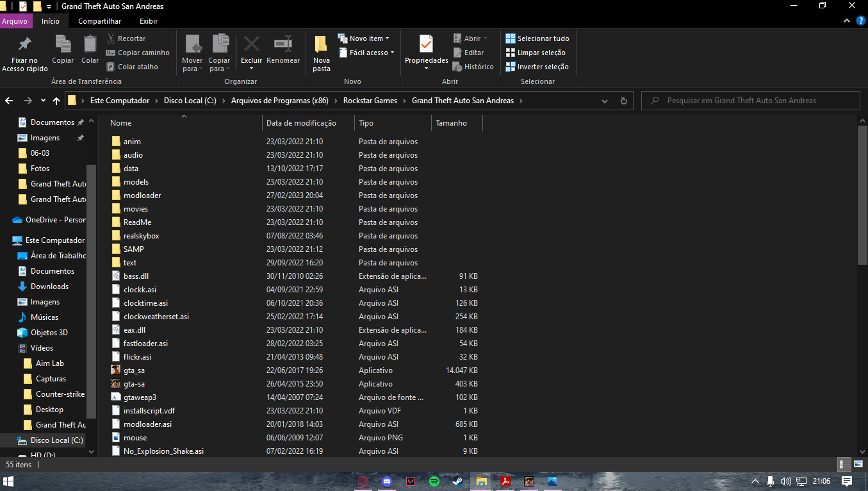
Task: Refresh the current folder view
Action: coord(624,101)
